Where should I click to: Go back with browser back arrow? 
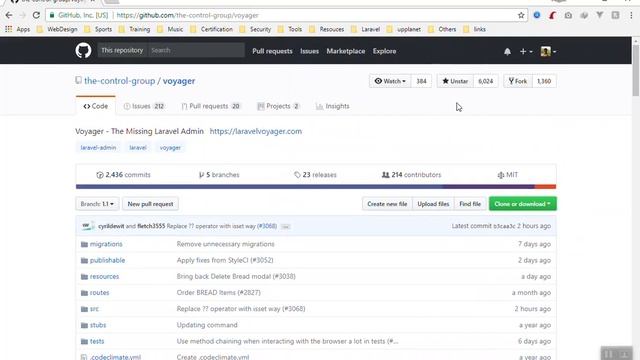9,16
